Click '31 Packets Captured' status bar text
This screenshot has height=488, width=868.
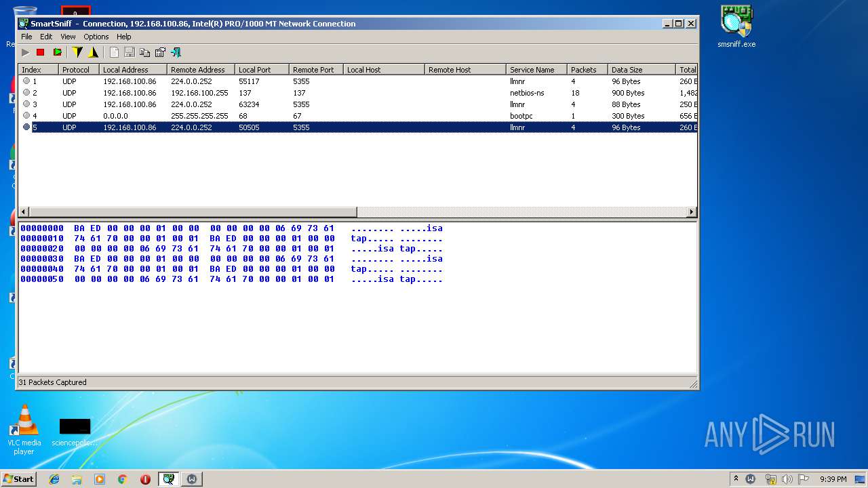(53, 382)
